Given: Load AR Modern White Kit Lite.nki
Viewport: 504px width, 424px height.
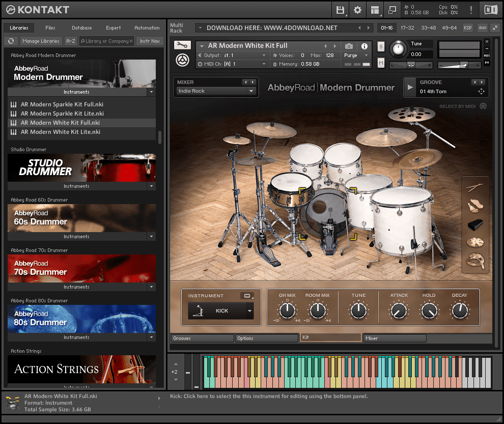Looking at the screenshot, I should tap(81, 132).
